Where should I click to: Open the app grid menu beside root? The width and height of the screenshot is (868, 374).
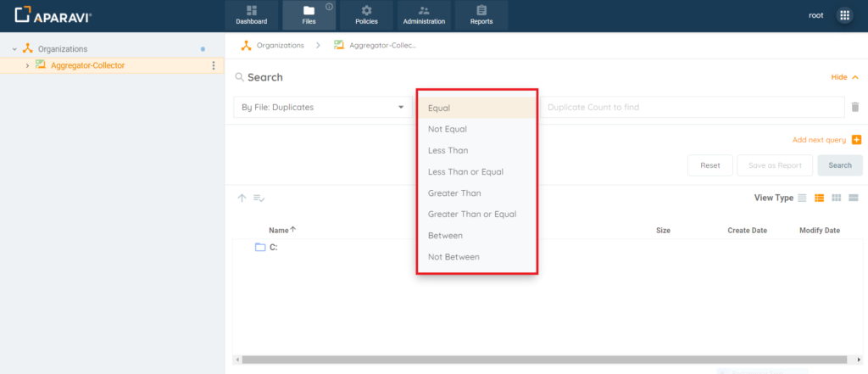pos(844,15)
